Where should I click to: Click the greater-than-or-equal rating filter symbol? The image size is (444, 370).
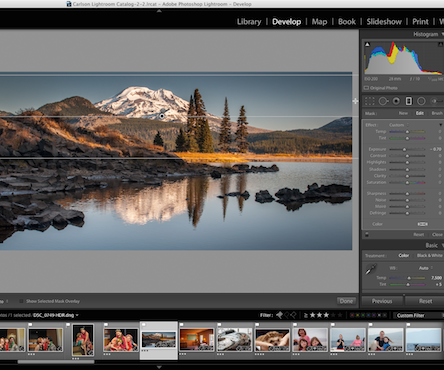pyautogui.click(x=305, y=315)
